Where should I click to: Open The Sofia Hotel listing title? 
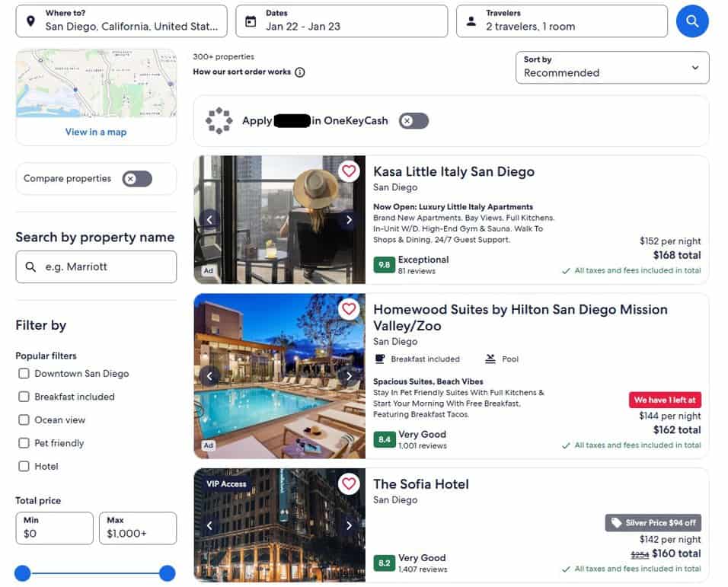pos(420,484)
